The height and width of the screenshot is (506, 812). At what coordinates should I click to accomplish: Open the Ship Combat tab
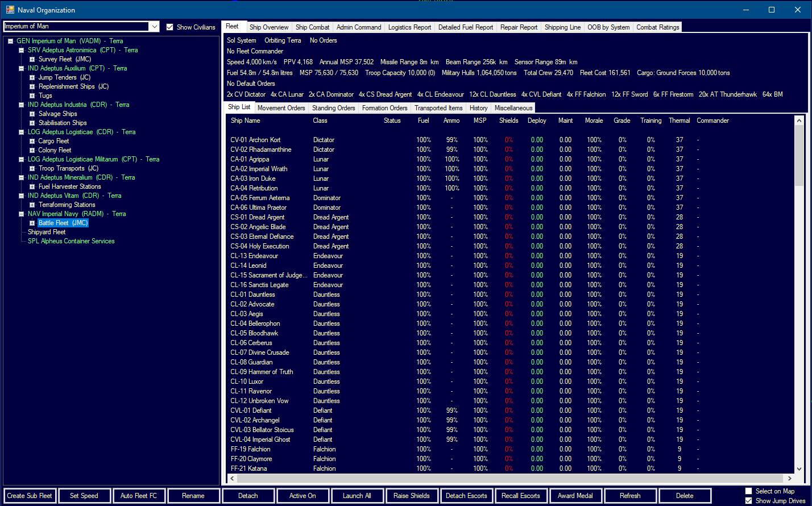(x=312, y=27)
